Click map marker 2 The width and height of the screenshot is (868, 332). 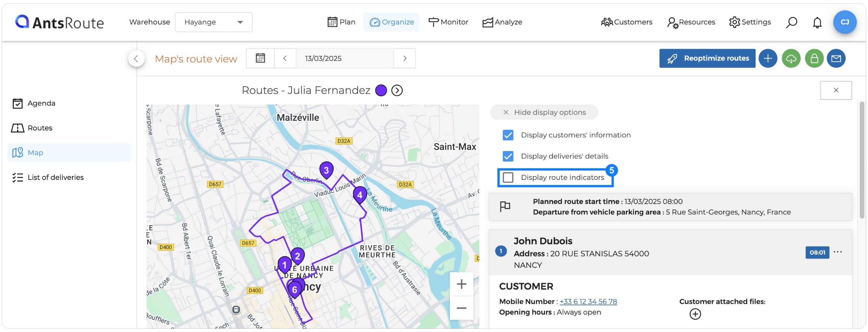click(x=297, y=256)
